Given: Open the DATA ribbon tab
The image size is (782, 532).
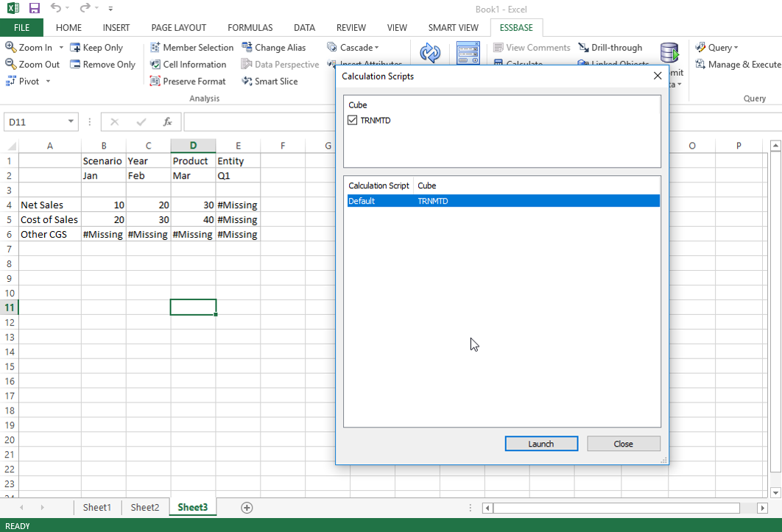Looking at the screenshot, I should tap(304, 28).
